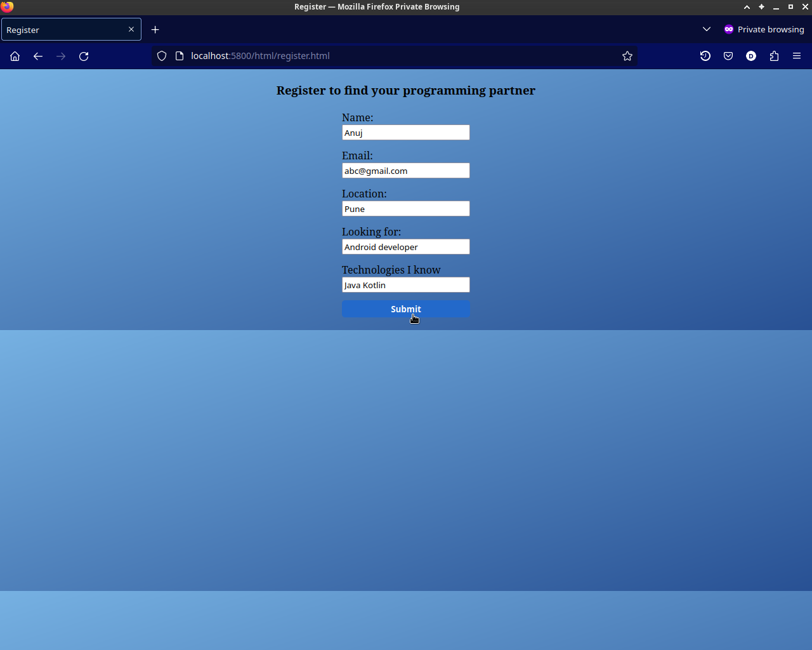The image size is (812, 650).
Task: Click the Email field with abc@gmail.com
Action: [x=406, y=171]
